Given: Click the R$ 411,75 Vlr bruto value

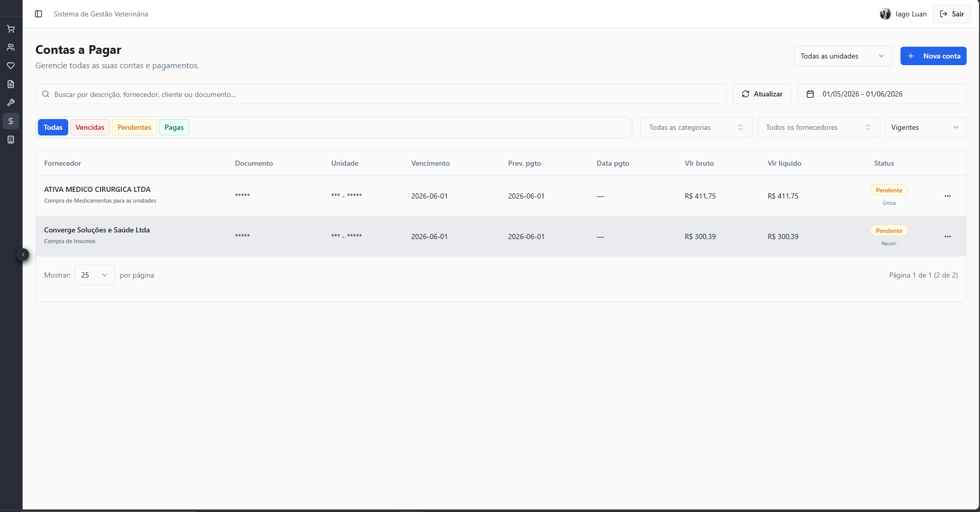Looking at the screenshot, I should 700,196.
